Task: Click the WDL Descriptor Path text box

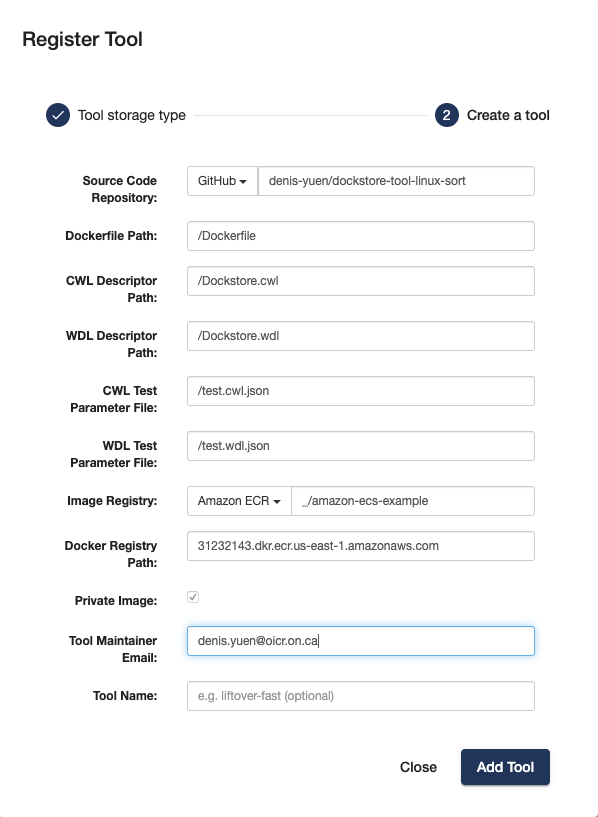Action: click(x=360, y=335)
